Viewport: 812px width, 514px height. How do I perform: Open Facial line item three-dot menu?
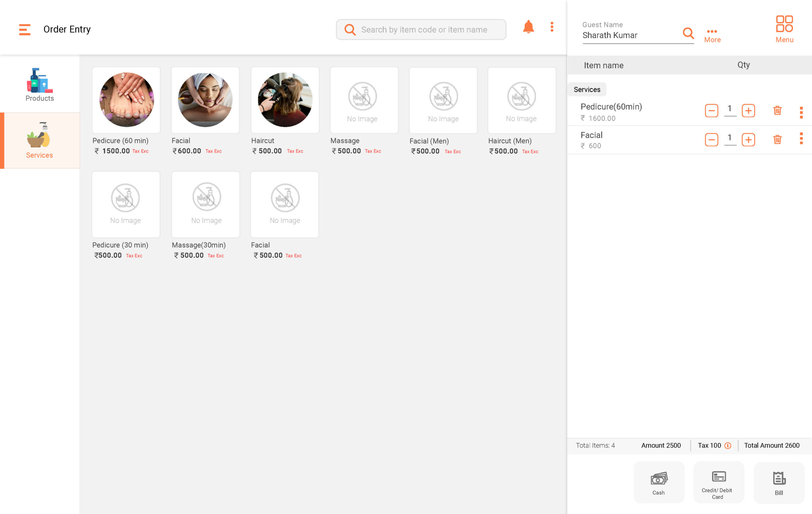801,139
